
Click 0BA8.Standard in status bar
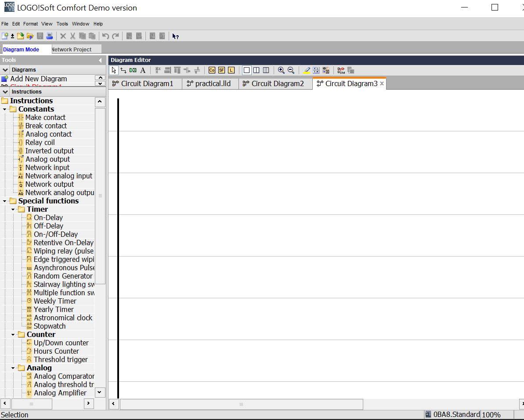point(456,415)
